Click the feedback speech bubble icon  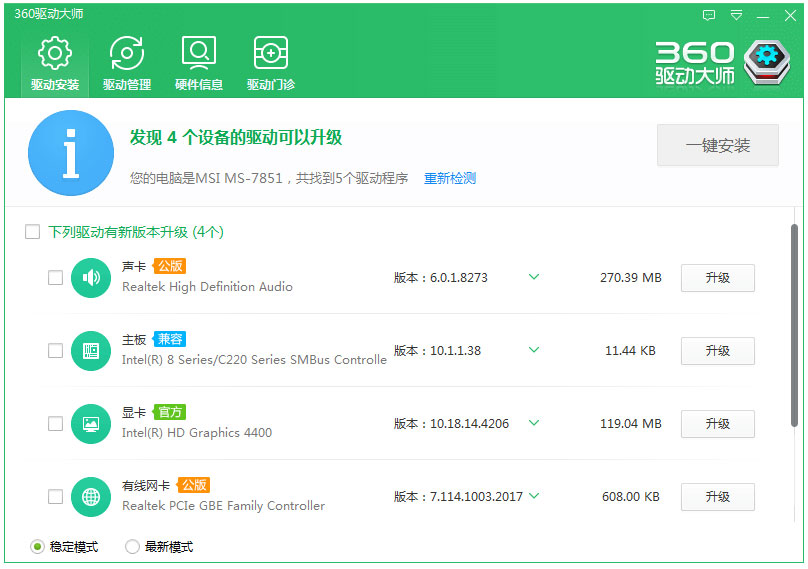click(x=709, y=15)
